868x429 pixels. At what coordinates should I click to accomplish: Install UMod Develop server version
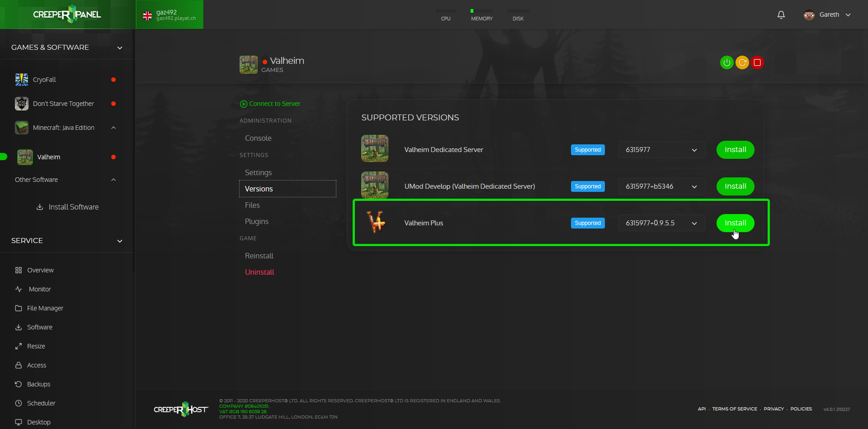[735, 186]
